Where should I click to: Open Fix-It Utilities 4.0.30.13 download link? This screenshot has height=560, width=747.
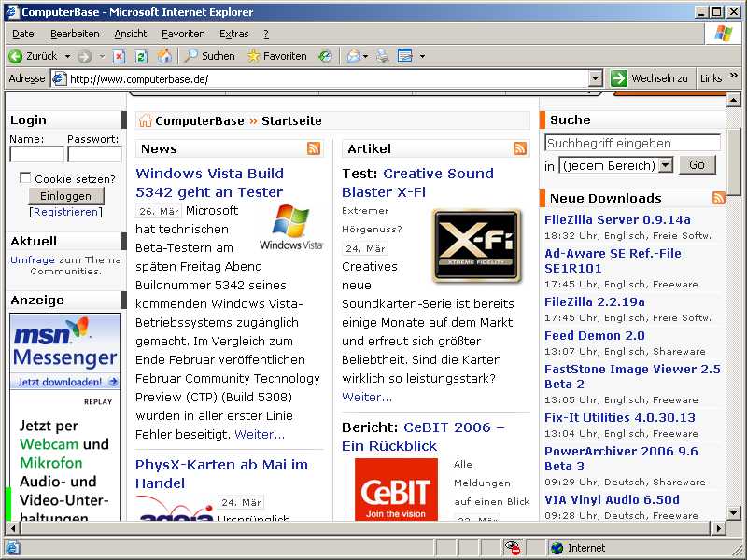620,417
